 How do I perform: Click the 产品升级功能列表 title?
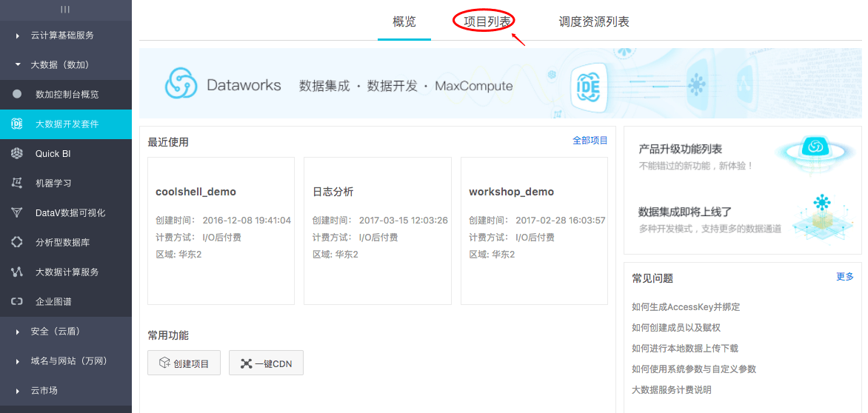(681, 150)
